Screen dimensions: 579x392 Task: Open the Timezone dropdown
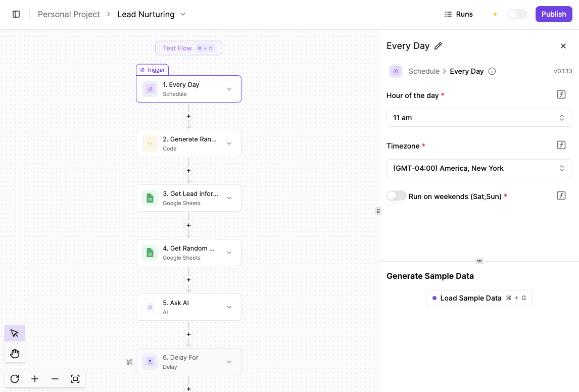tap(479, 168)
